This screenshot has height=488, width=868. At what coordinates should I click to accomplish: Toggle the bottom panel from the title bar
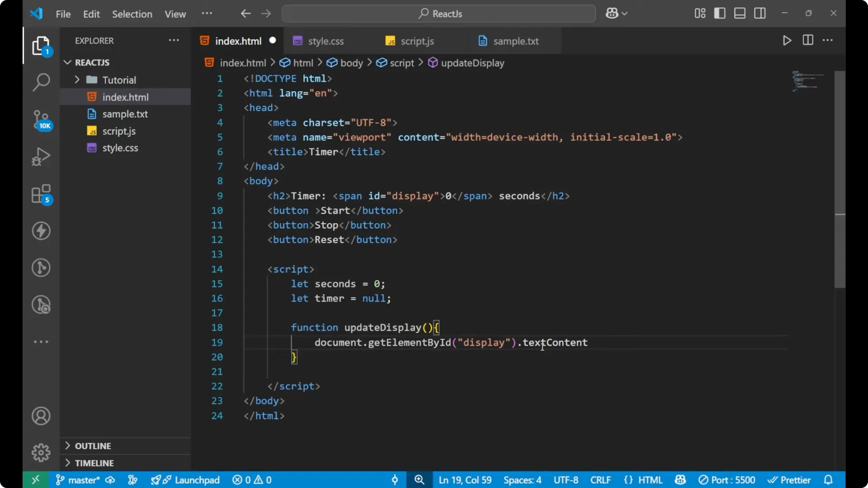point(740,13)
